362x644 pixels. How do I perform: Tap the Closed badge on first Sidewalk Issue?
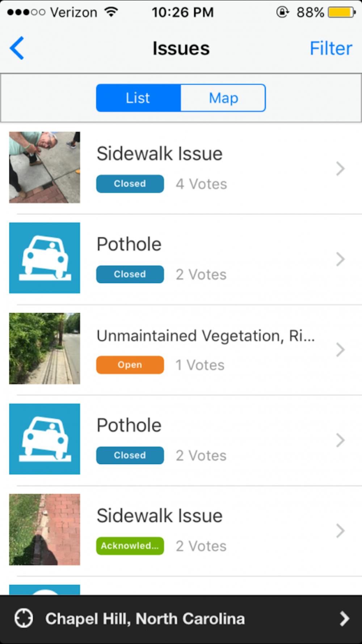[130, 184]
